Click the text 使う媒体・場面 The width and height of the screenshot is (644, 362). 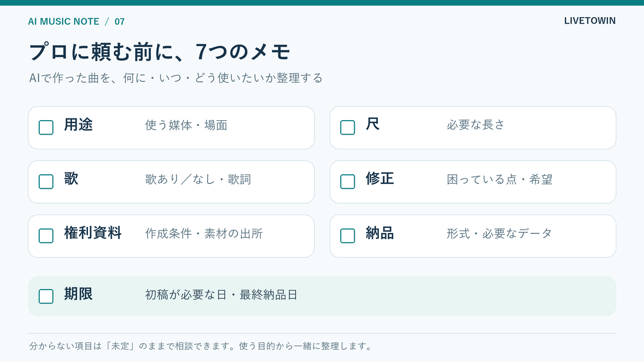pyautogui.click(x=186, y=125)
